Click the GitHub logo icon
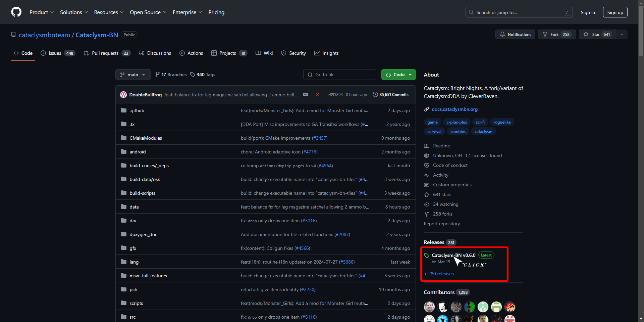Image resolution: width=644 pixels, height=322 pixels. coord(16,12)
